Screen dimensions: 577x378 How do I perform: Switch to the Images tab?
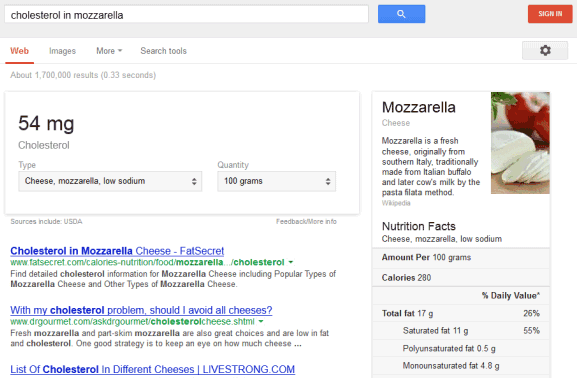pyautogui.click(x=62, y=51)
